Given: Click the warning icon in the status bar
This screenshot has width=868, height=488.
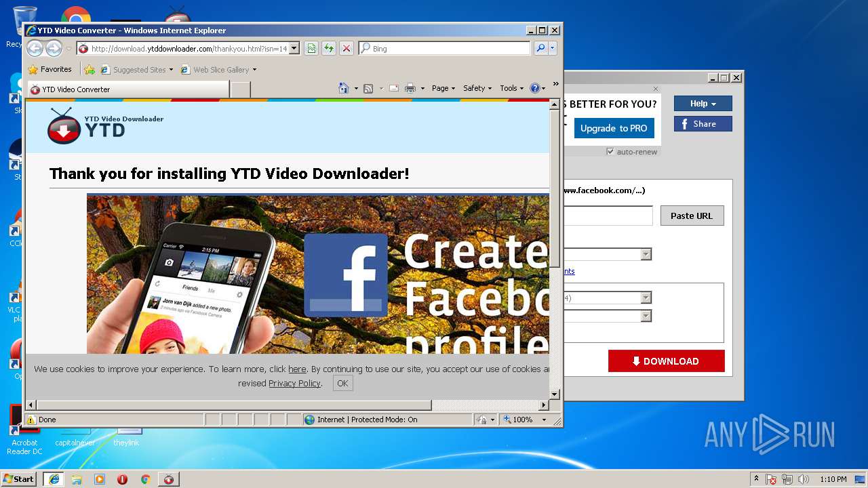Looking at the screenshot, I should pos(31,420).
